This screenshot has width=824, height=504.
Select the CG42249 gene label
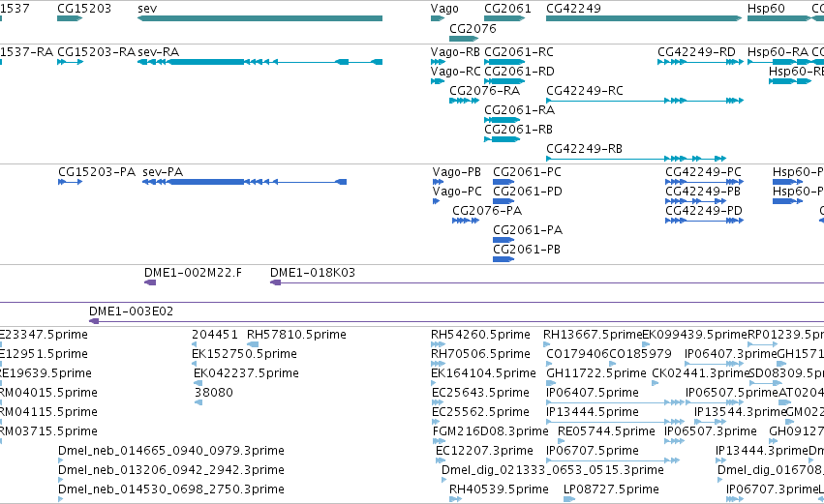point(573,9)
